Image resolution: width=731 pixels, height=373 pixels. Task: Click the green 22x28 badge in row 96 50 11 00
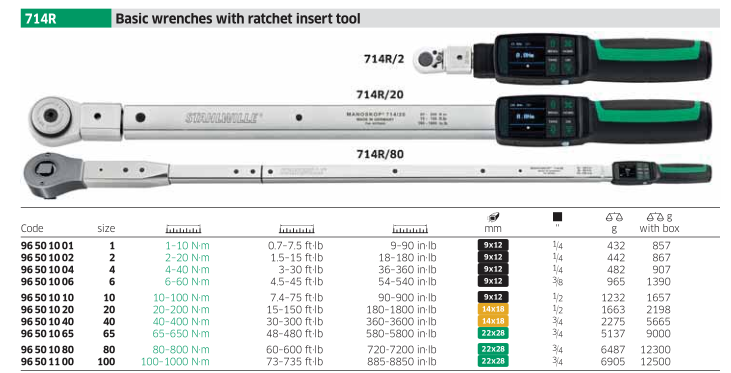(493, 361)
